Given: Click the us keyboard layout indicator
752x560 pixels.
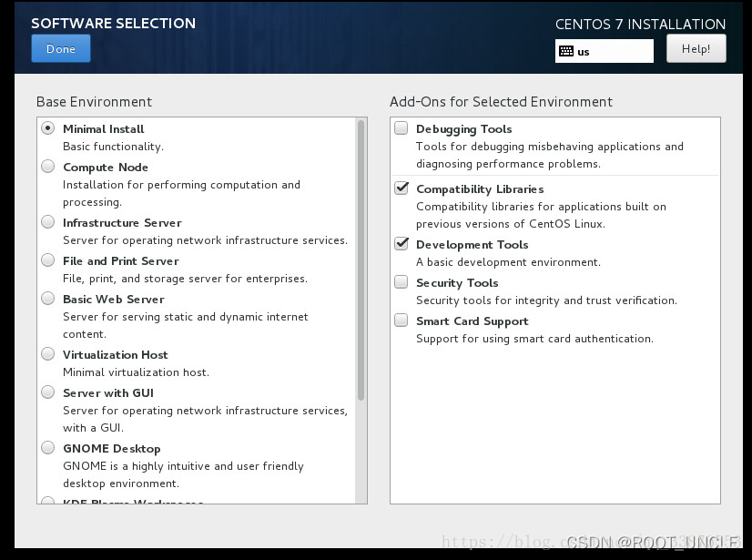Looking at the screenshot, I should tap(604, 51).
